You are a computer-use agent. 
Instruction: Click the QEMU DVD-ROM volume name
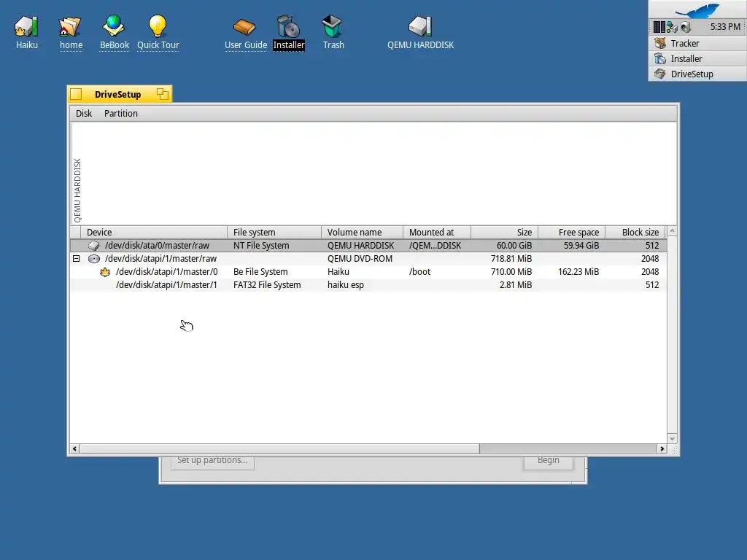(360, 259)
